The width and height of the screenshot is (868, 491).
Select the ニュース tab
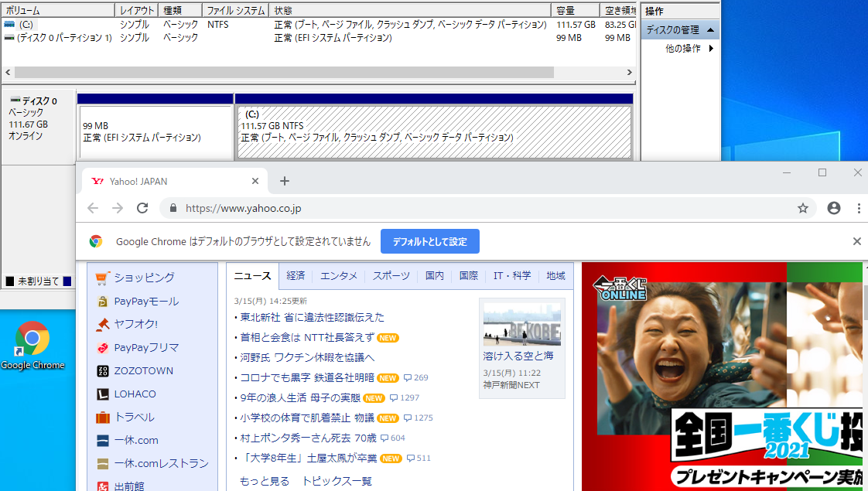click(x=252, y=276)
